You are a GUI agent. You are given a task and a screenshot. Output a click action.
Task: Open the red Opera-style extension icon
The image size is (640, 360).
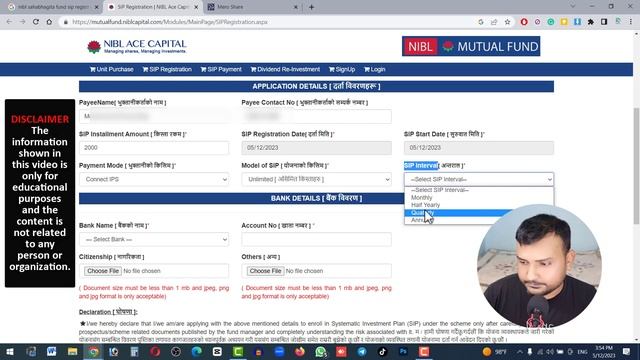[x=524, y=22]
